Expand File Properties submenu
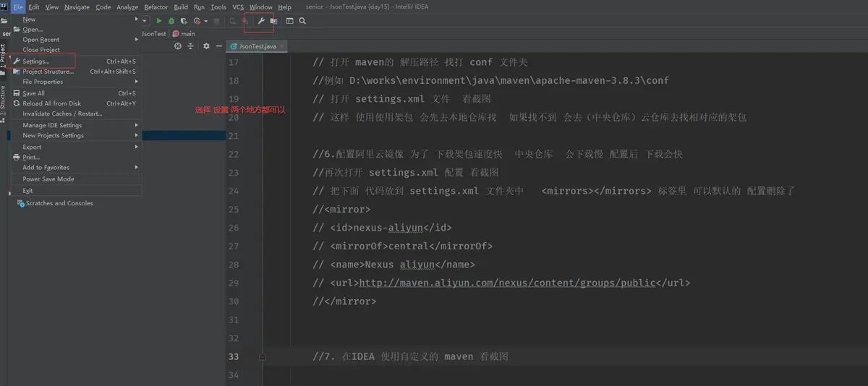The image size is (868, 386). [x=75, y=82]
